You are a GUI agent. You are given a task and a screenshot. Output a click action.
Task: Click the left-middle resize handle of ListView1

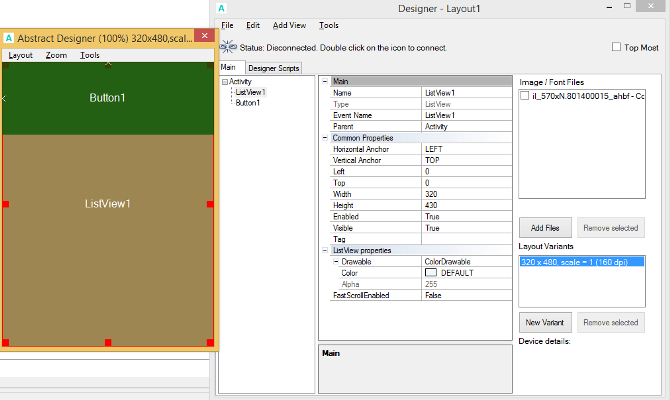(x=5, y=204)
